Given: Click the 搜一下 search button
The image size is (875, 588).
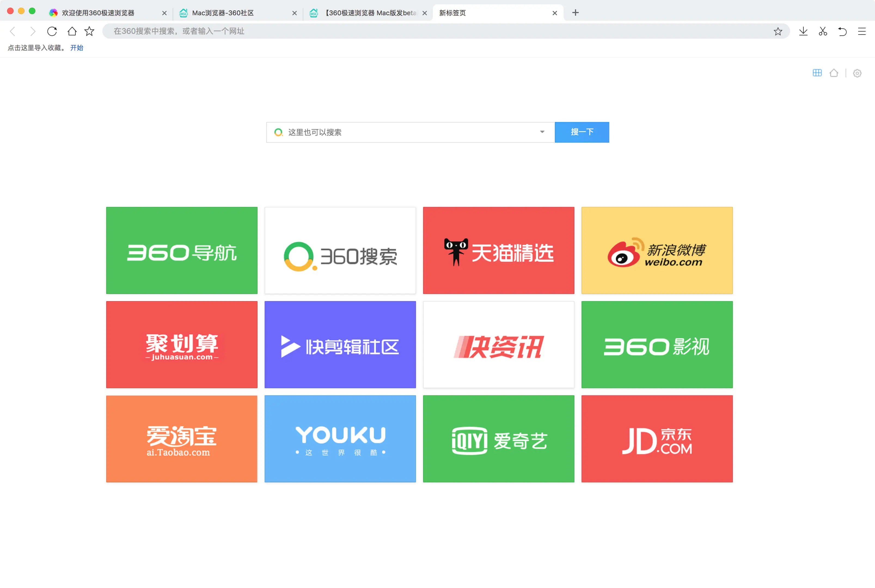Looking at the screenshot, I should pos(582,132).
